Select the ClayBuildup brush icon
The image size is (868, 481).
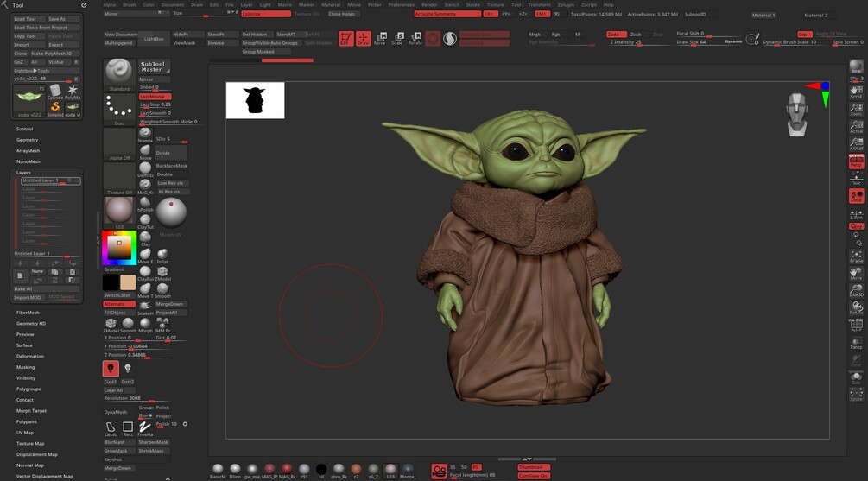145,273
